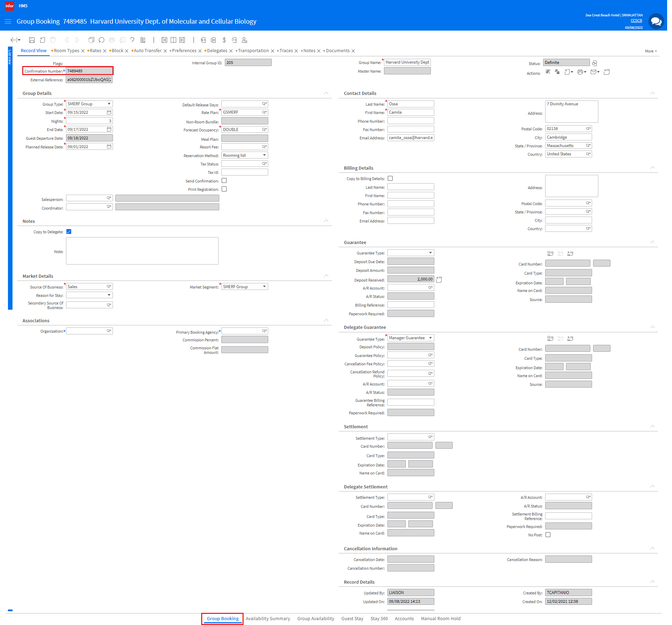Click in the Note text area
The image size is (672, 625).
tap(142, 251)
